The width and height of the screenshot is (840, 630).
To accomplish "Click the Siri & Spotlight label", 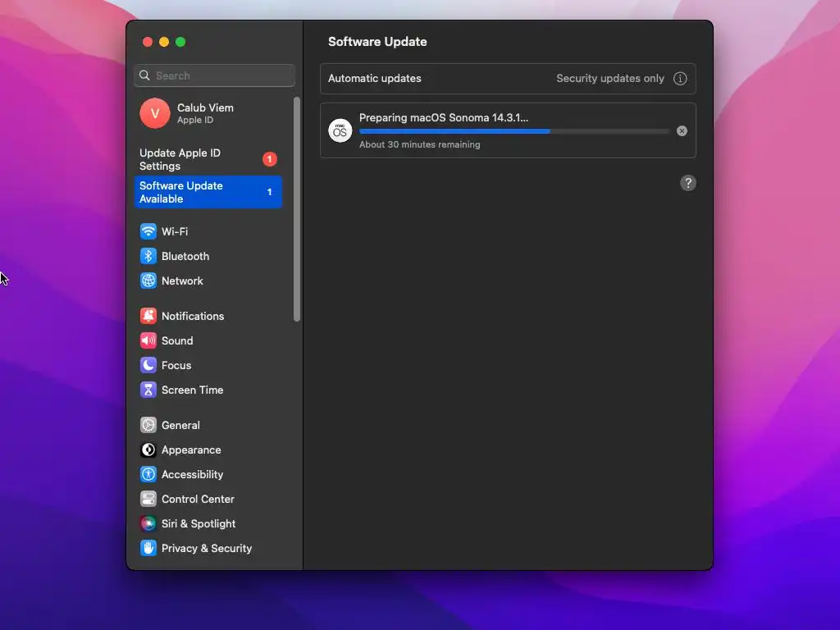I will (199, 524).
